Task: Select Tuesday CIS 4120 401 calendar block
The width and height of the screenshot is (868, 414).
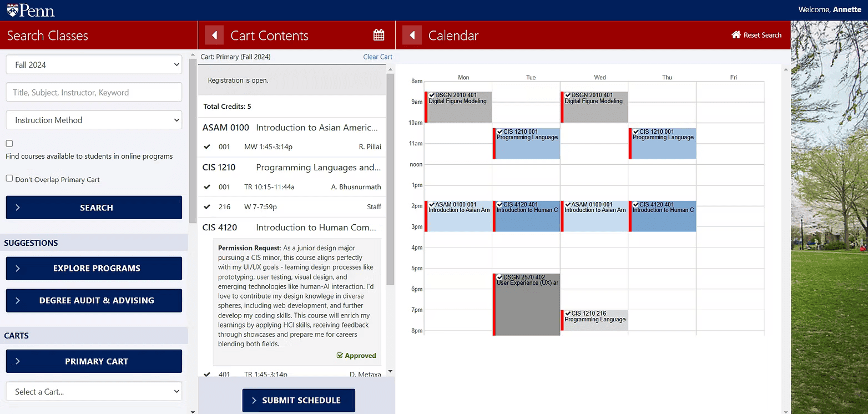Action: tap(526, 216)
